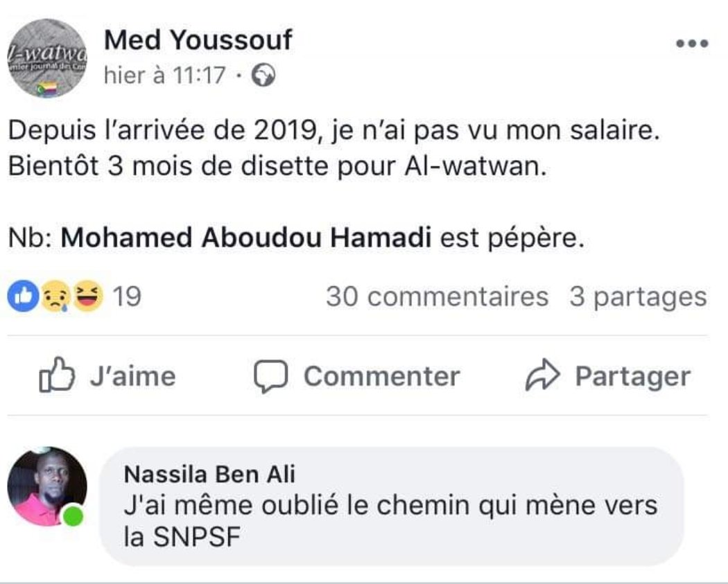Share the post via Partager
This screenshot has width=728, height=584.
pyautogui.click(x=607, y=376)
